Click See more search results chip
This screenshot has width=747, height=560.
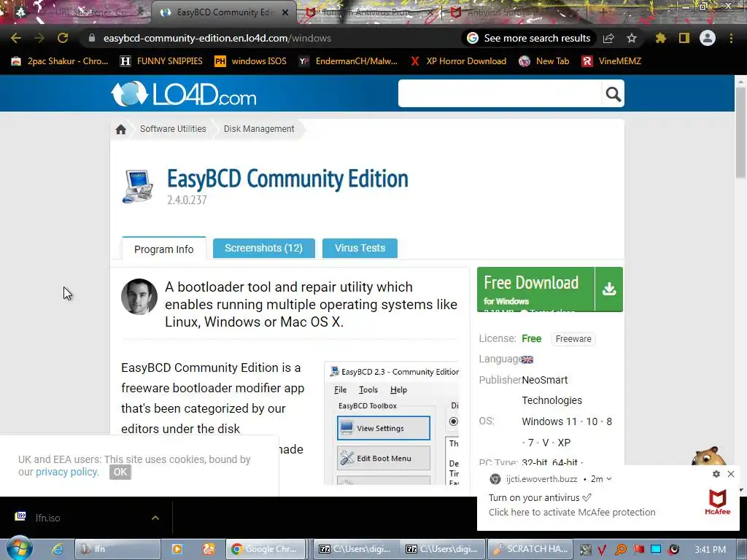click(x=528, y=38)
